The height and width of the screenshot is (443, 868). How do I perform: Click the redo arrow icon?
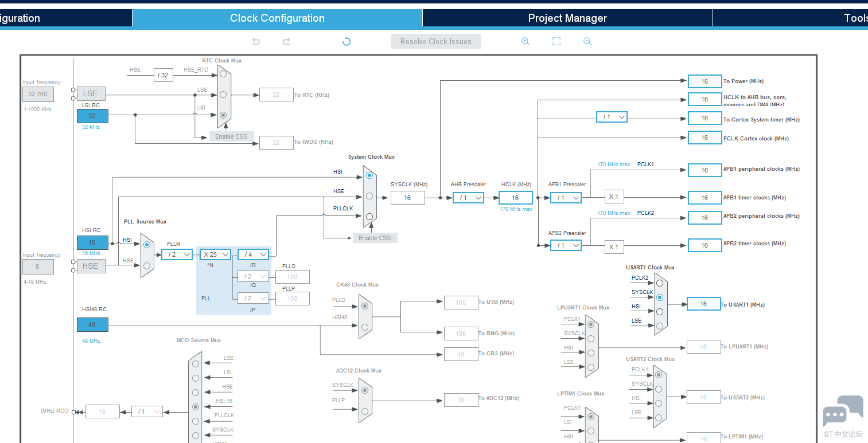pos(287,41)
